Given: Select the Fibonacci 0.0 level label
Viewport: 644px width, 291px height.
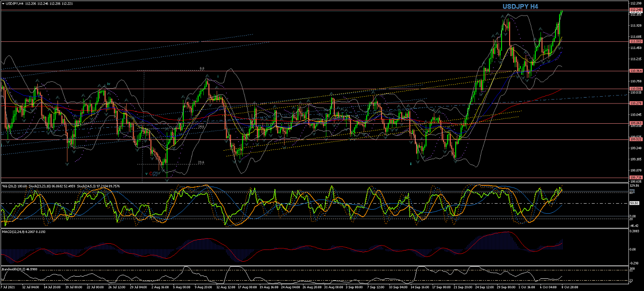Looking at the screenshot, I should pos(202,69).
